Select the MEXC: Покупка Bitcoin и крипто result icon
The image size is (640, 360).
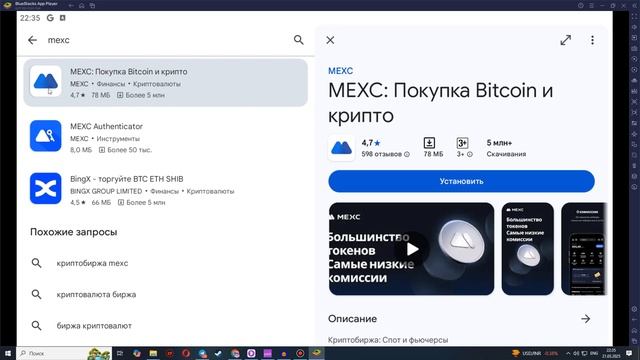45,81
